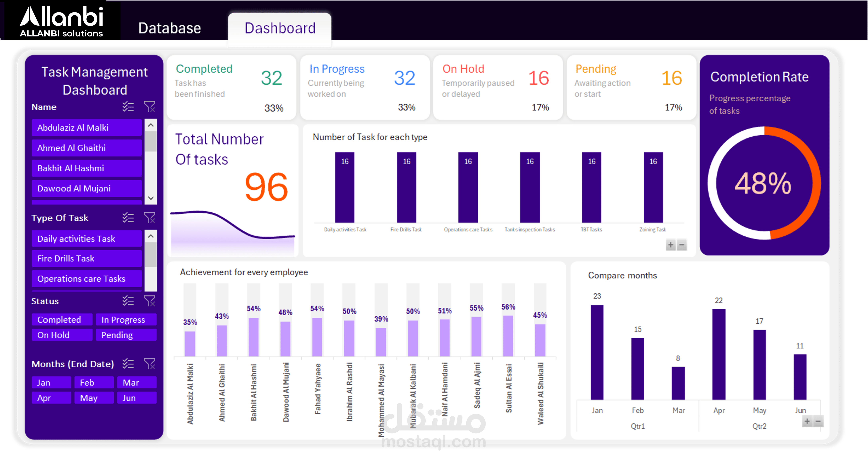Collapse task type chart with minus button
868x460 pixels.
tap(682, 245)
